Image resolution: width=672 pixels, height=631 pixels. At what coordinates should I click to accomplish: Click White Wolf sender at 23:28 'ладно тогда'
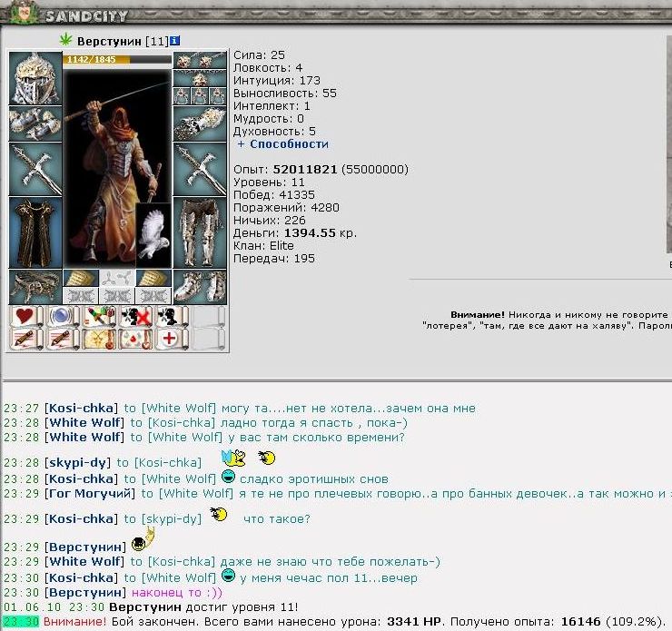(84, 423)
